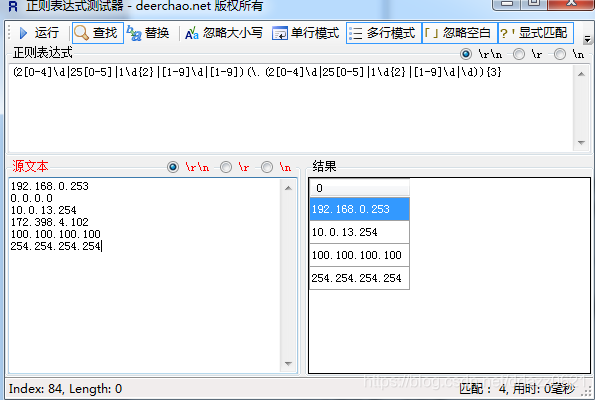The width and height of the screenshot is (595, 400).
Task: Select source text \r radio button
Action: coord(226,167)
